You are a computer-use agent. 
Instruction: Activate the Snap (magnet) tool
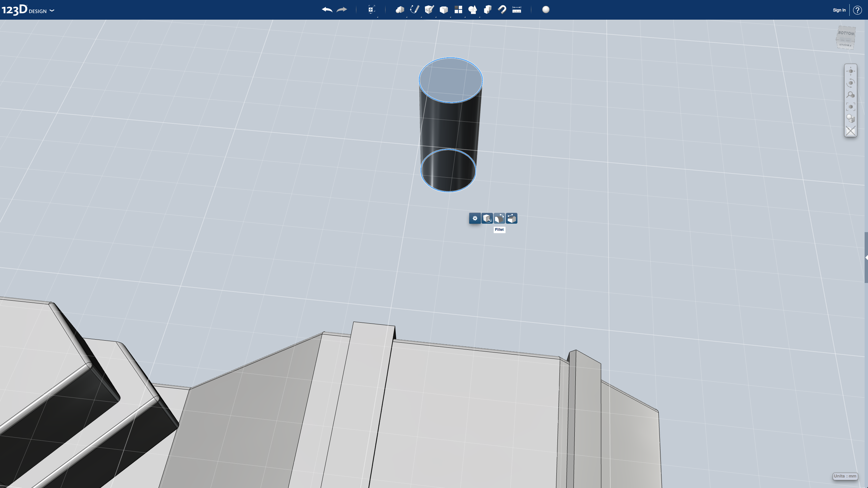502,10
